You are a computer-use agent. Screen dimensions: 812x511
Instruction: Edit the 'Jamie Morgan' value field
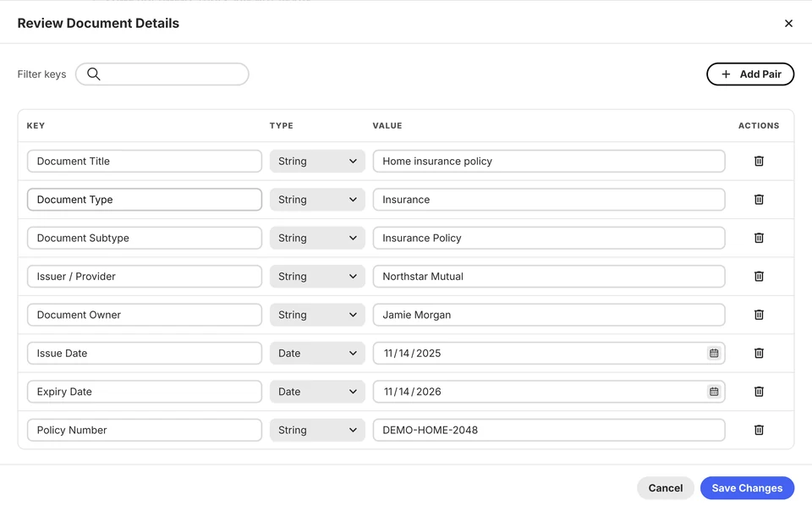(x=549, y=315)
